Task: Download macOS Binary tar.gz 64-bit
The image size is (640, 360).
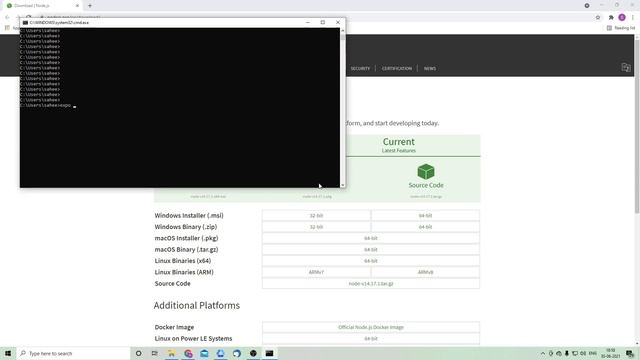Action: [371, 249]
